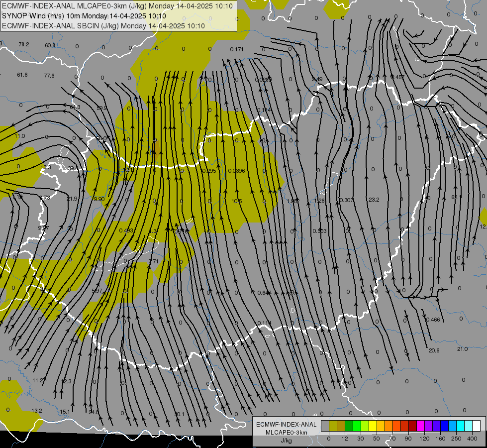Click the gray swatch in the legend
Image resolution: width=487 pixels, height=448 pixels.
click(x=325, y=426)
